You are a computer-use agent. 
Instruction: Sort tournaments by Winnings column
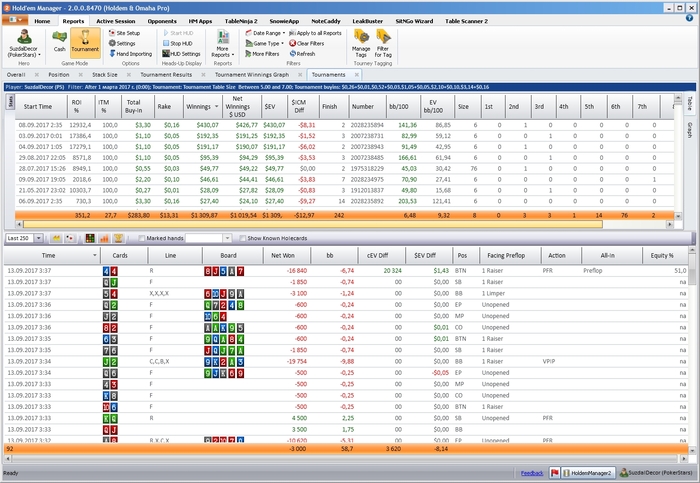[x=202, y=107]
